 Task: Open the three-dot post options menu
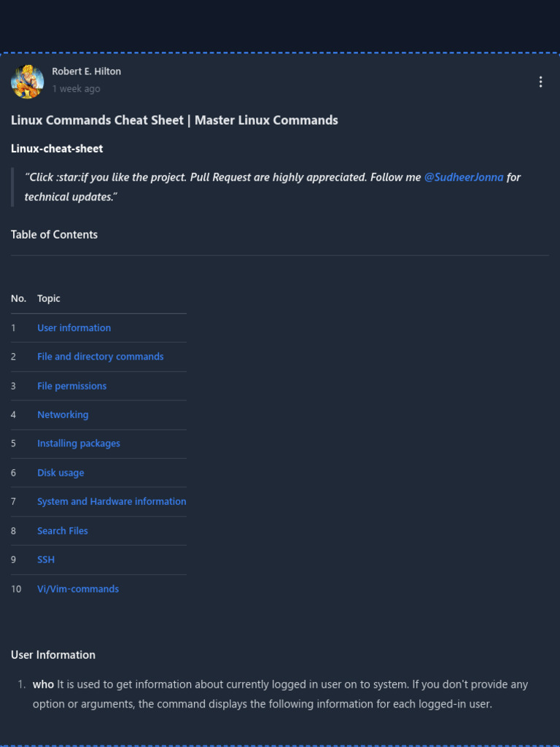540,82
